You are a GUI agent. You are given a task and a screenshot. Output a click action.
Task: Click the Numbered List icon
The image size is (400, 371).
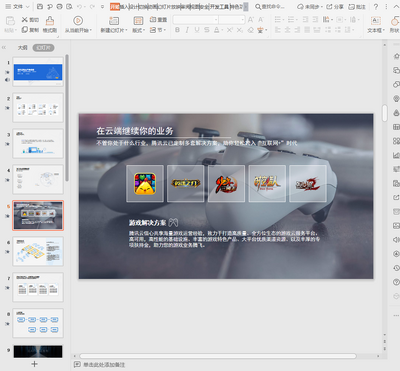291,20
